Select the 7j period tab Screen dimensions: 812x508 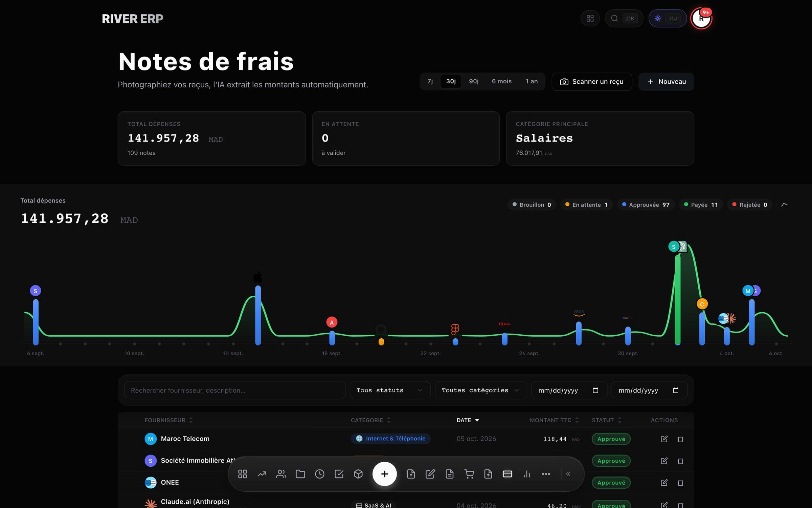tap(430, 81)
